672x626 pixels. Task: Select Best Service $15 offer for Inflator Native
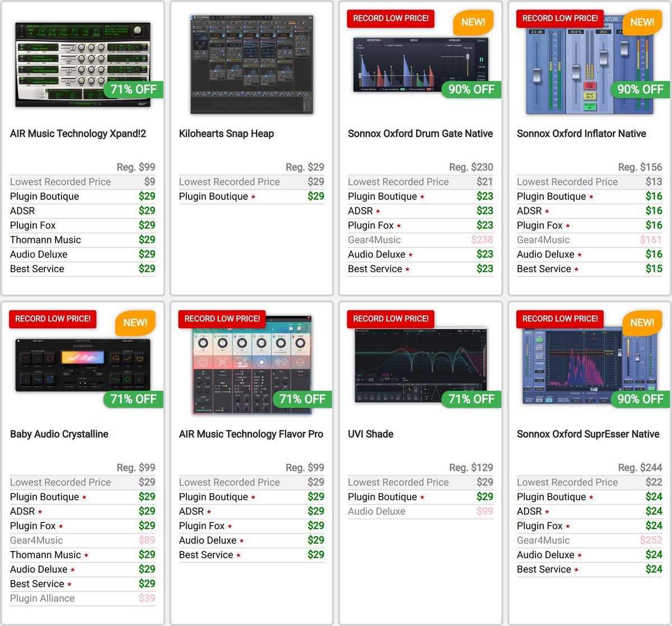tap(590, 269)
